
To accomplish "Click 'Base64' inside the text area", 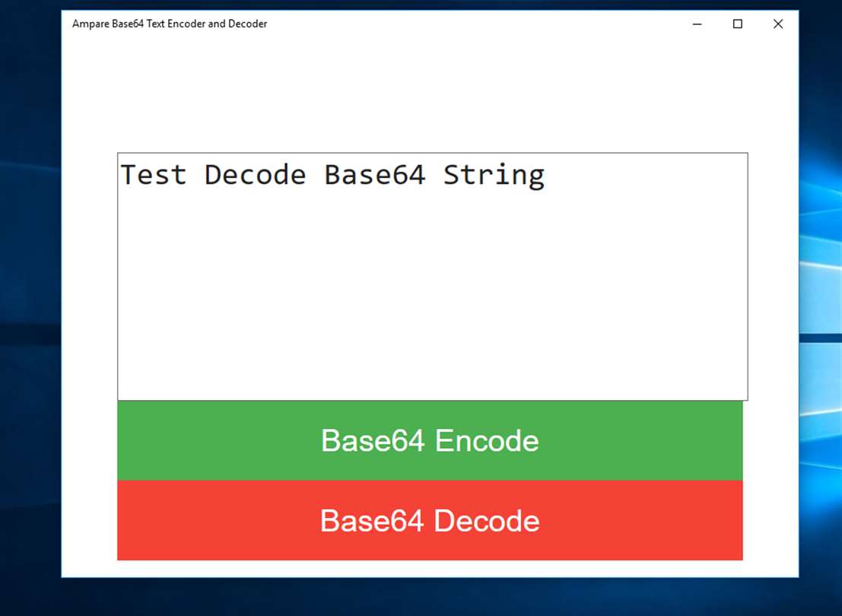I will click(374, 175).
